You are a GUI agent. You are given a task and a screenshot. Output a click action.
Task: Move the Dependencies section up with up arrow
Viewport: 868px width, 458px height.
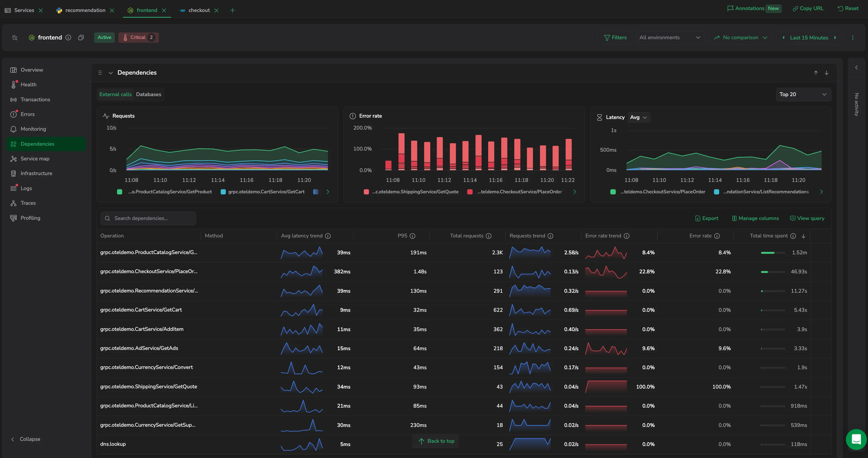(x=816, y=73)
